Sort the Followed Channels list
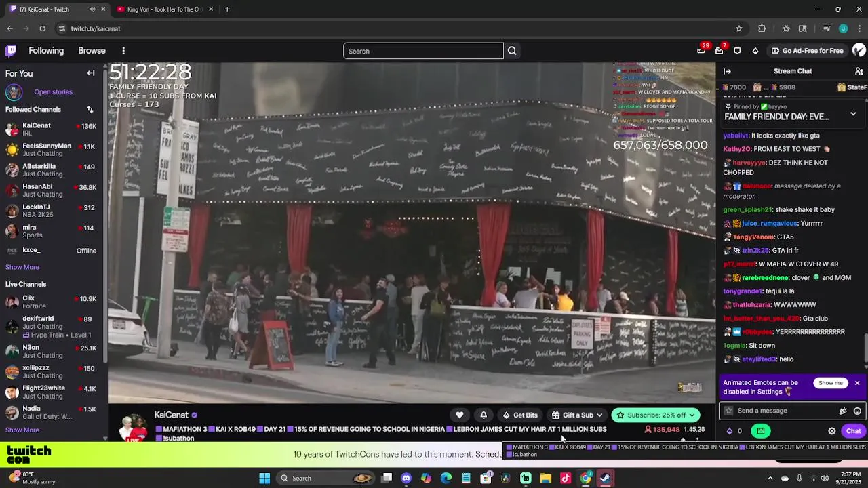 click(90, 110)
